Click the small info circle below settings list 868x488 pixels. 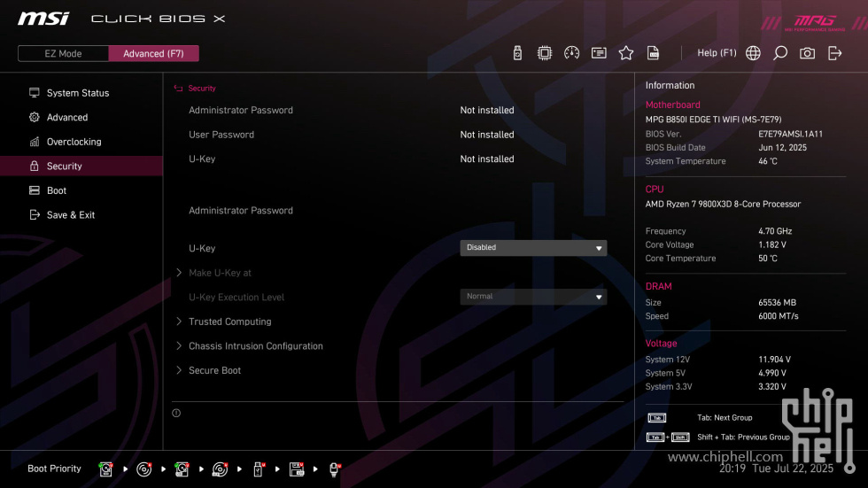pyautogui.click(x=176, y=414)
